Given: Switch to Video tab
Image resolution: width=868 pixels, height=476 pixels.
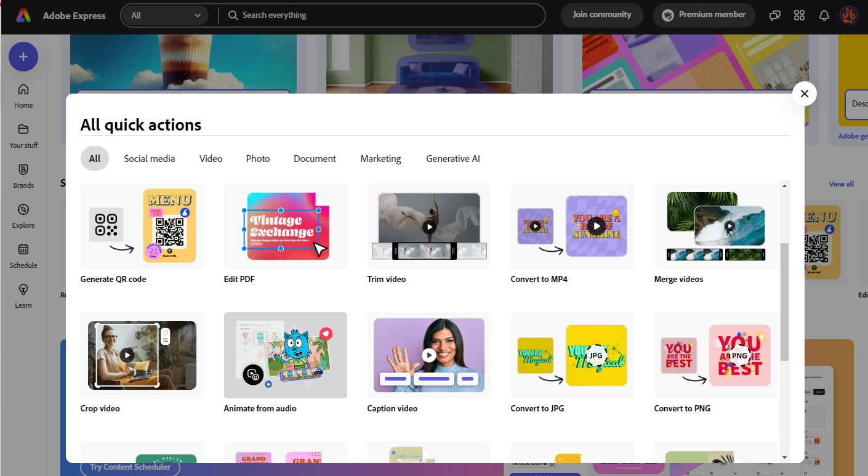Looking at the screenshot, I should (211, 158).
